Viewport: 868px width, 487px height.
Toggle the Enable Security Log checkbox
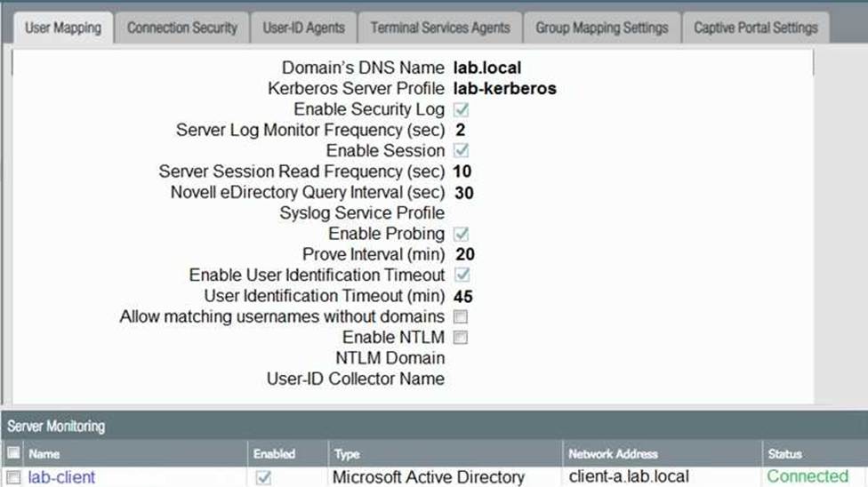tap(462, 110)
